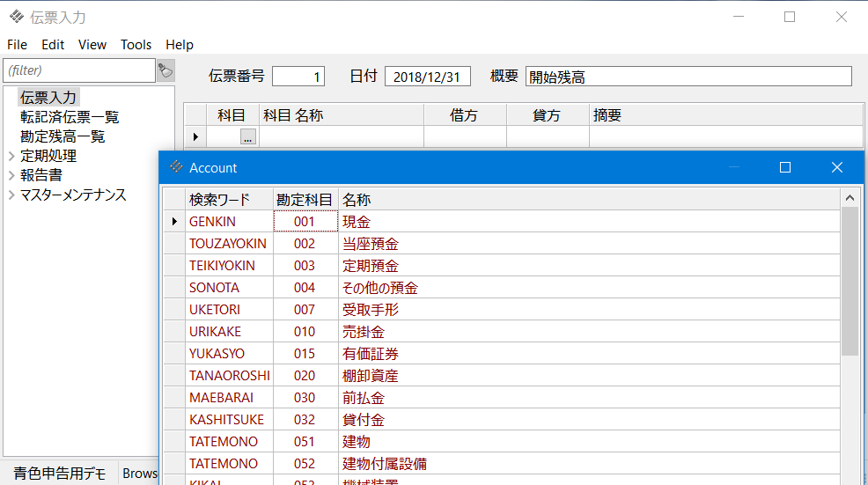Screen dimensions: 868x485
Task: Expand the 定期処理 tree node
Action: [11, 156]
